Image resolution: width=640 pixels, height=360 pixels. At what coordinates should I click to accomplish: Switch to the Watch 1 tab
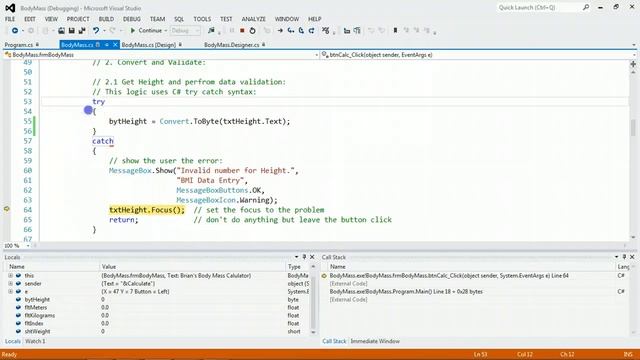tap(35, 341)
